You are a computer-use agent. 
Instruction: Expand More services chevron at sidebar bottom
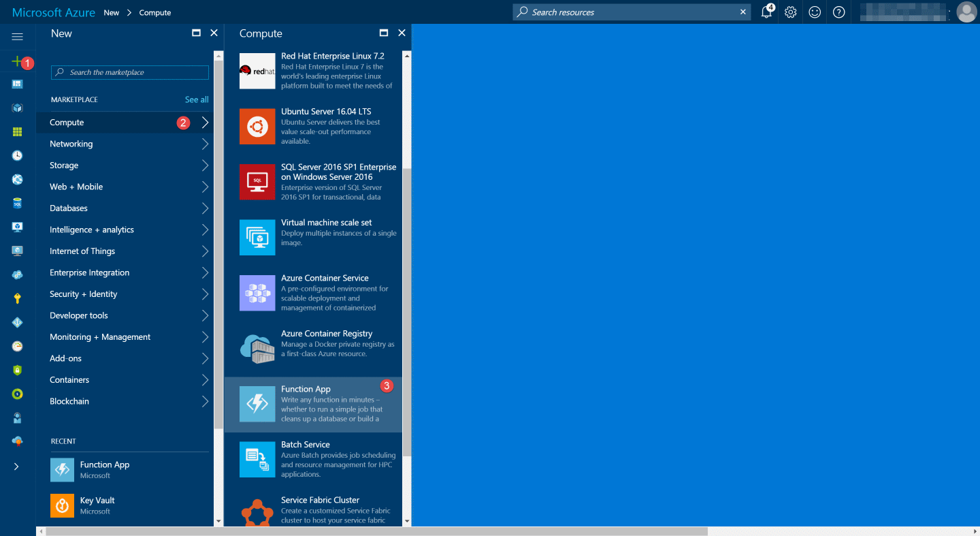pyautogui.click(x=17, y=467)
